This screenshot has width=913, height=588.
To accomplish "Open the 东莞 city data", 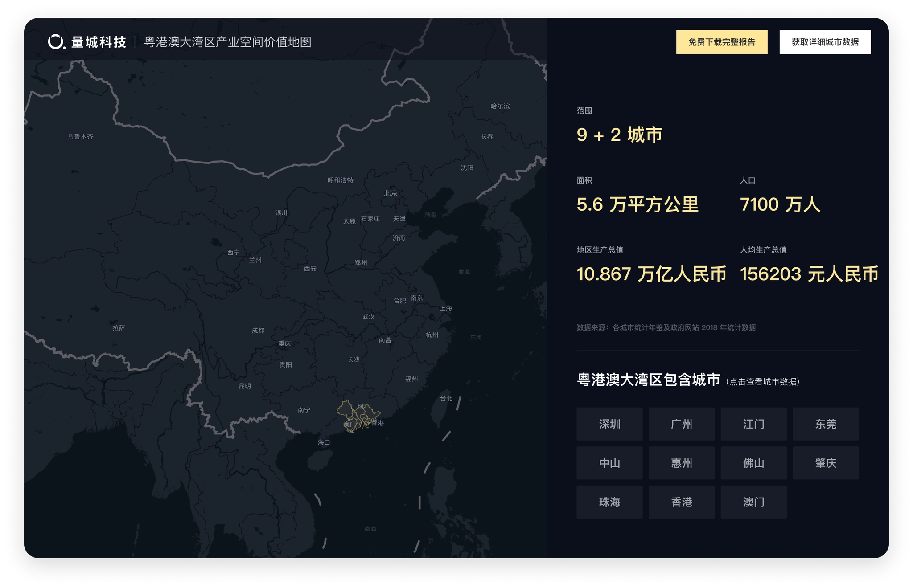I will [825, 424].
